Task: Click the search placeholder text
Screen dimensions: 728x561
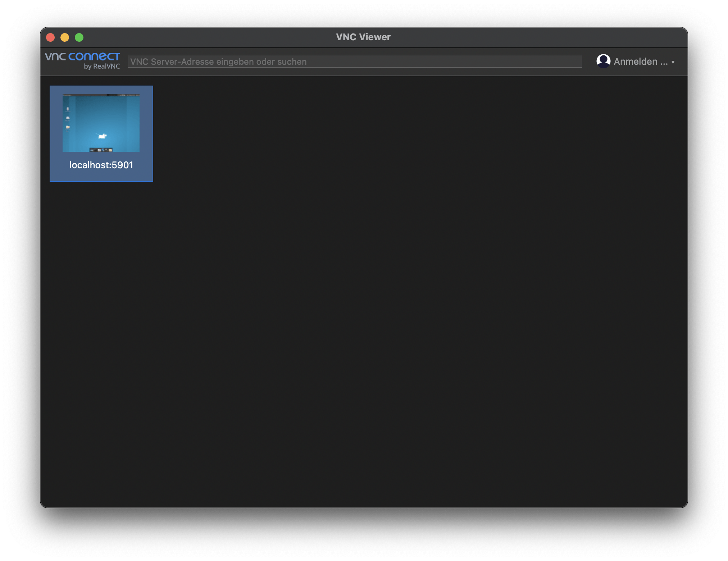Action: point(218,61)
